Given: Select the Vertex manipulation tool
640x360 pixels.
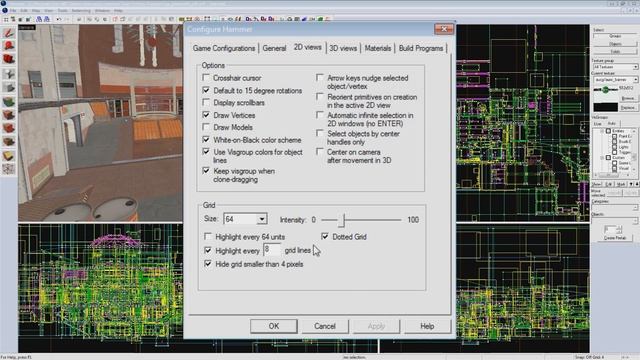Looking at the screenshot, I should pyautogui.click(x=9, y=169).
